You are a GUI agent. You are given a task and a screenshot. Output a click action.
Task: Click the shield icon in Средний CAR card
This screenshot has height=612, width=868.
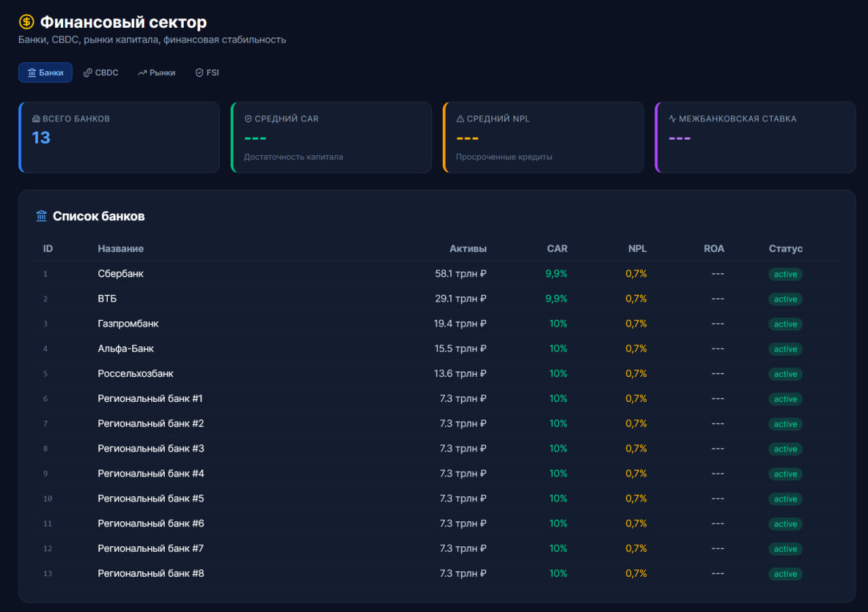coord(248,119)
